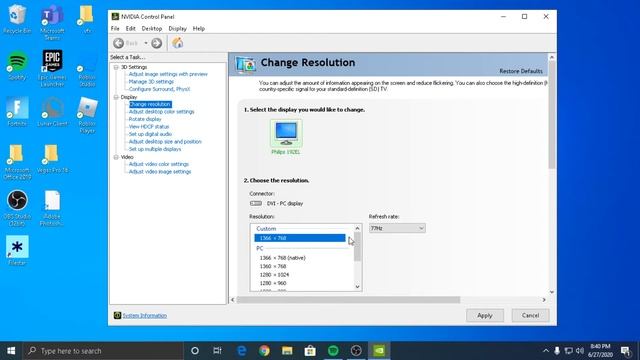Image resolution: width=640 pixels, height=360 pixels.
Task: Open Roblox Player desktop icon
Action: pyautogui.click(x=87, y=116)
